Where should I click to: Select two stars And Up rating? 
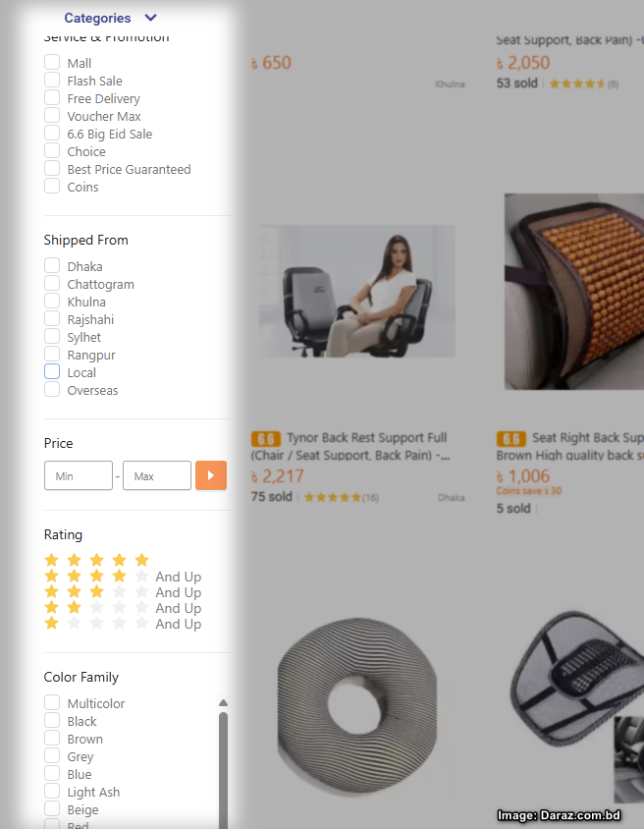point(123,608)
